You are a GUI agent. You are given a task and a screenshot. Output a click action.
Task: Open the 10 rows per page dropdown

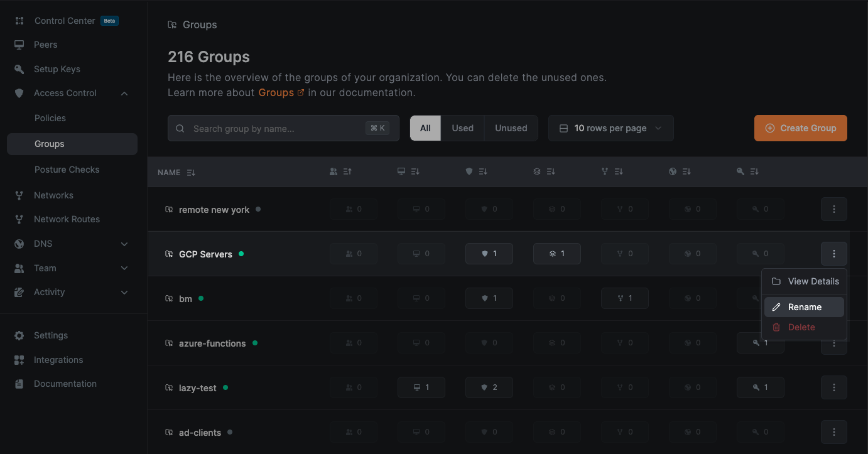pos(610,128)
